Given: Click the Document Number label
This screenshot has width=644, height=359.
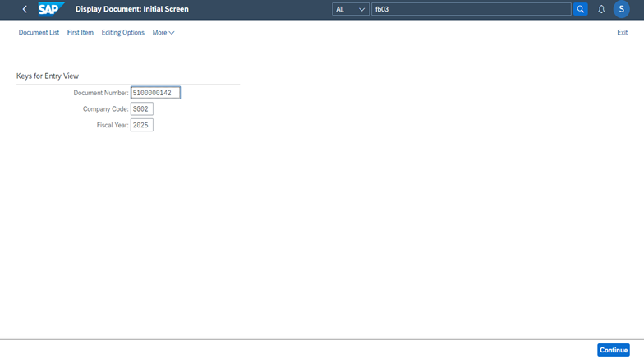Looking at the screenshot, I should tap(100, 93).
